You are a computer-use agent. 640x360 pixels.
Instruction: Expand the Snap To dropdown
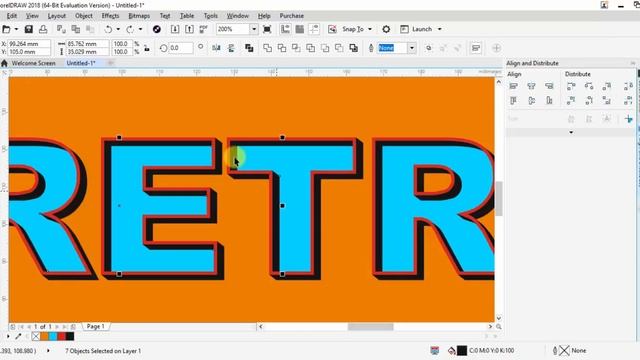coord(370,29)
